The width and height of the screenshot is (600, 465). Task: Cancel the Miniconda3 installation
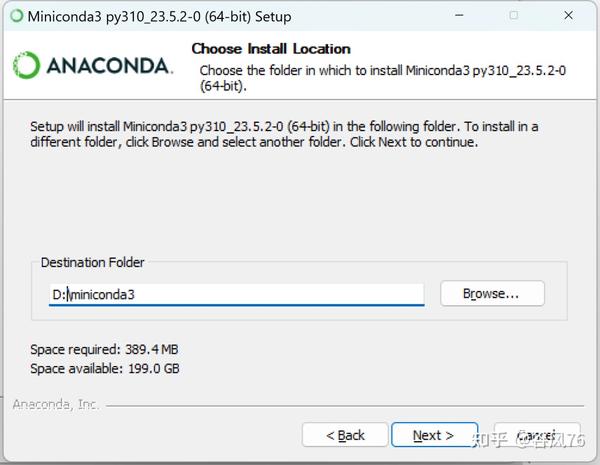[537, 435]
